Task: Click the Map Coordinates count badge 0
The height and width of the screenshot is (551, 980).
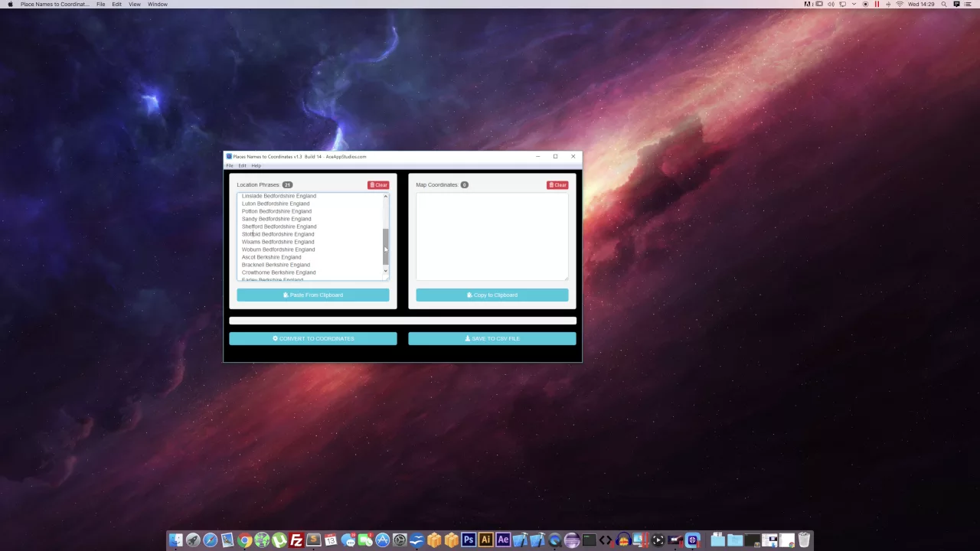Action: (x=464, y=184)
